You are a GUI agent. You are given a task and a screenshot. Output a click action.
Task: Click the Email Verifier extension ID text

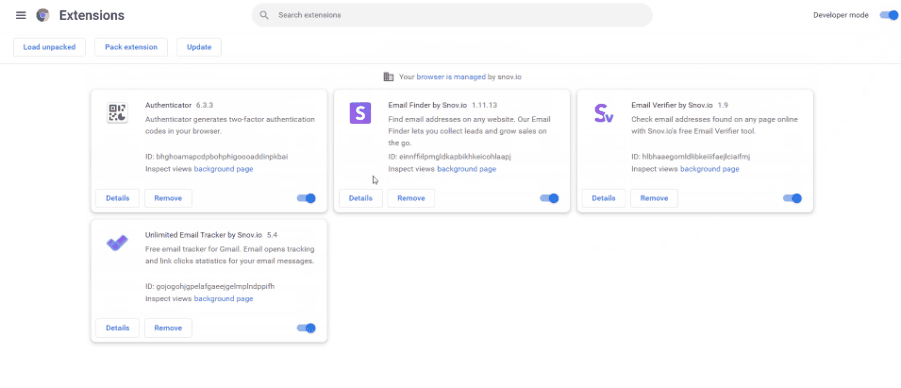coord(691,156)
